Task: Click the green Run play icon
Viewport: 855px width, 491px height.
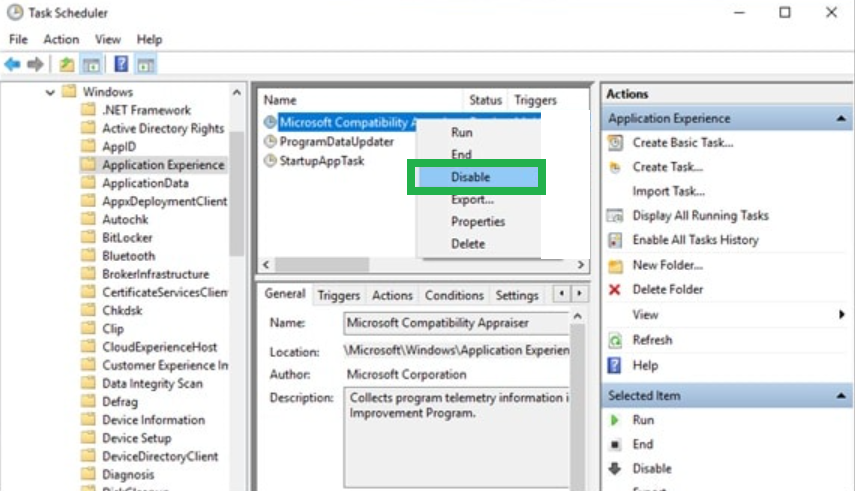Action: 615,420
